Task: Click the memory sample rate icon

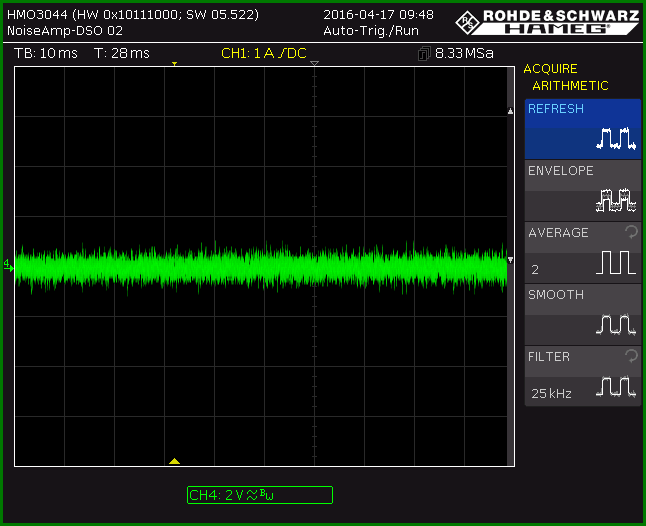Action: pyautogui.click(x=424, y=54)
